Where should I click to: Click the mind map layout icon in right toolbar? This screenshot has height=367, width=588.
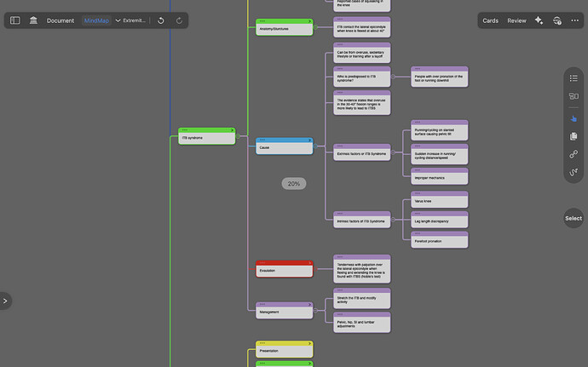point(574,96)
